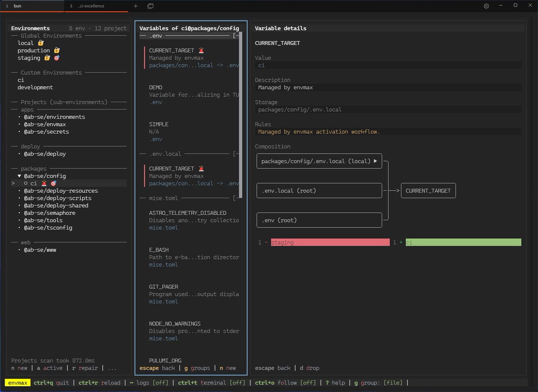The width and height of the screenshot is (538, 392).
Task: Click the '.env (root)' composition box
Action: (x=319, y=220)
